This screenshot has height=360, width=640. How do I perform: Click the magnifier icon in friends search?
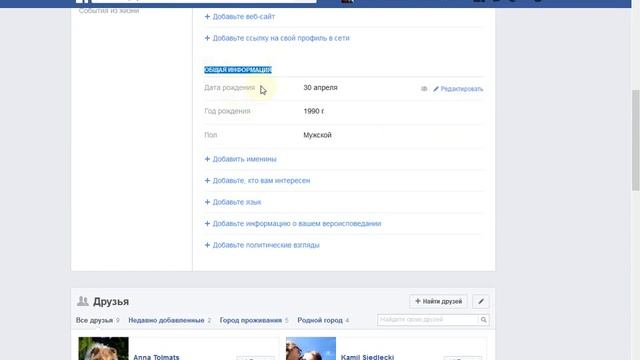(483, 320)
